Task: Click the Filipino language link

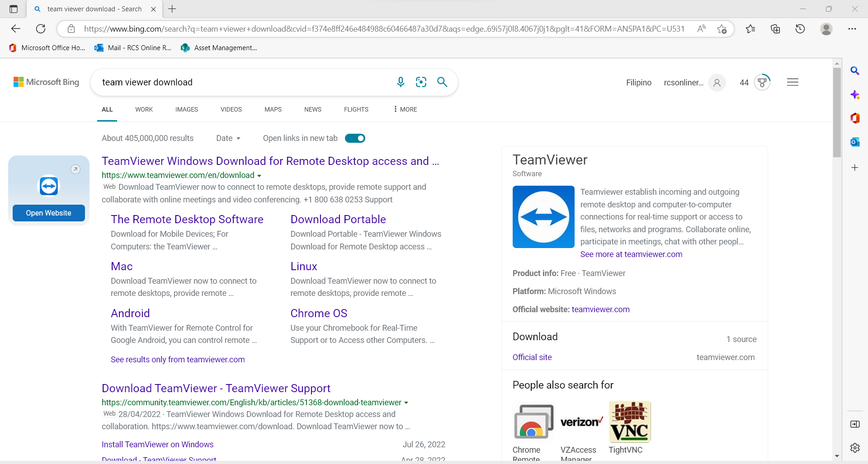Action: pyautogui.click(x=638, y=83)
